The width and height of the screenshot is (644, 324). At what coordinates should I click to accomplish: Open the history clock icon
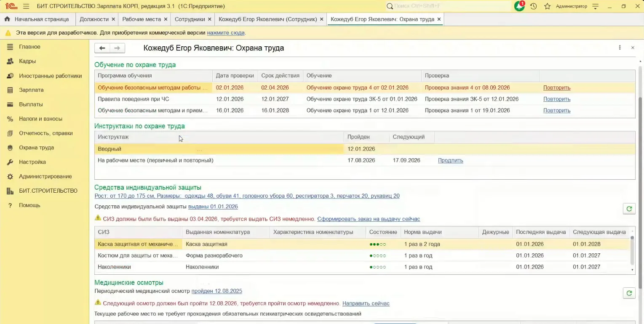pos(533,6)
